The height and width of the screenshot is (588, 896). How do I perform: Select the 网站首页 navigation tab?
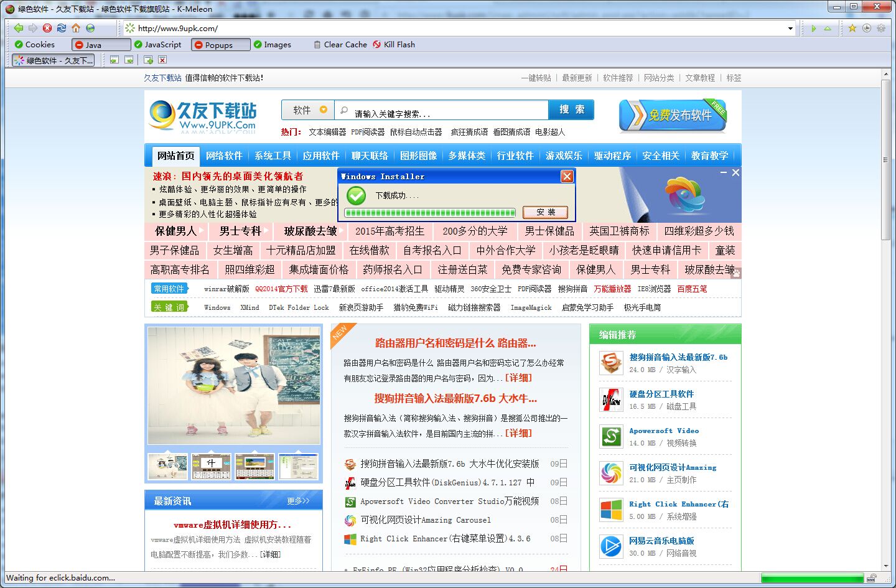175,156
